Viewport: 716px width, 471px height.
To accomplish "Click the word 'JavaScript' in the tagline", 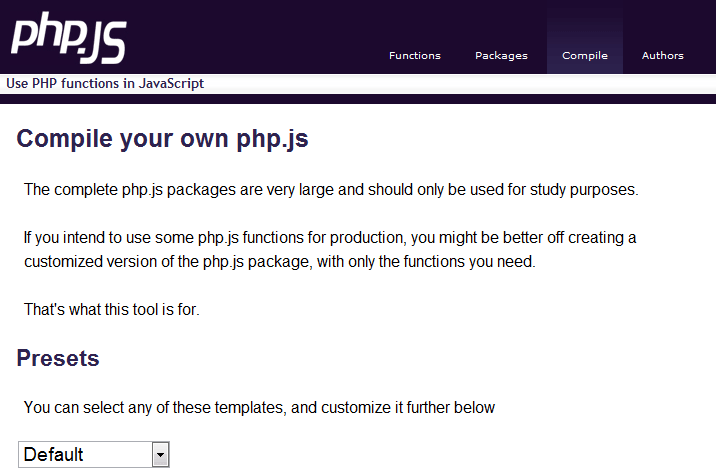I will point(171,84).
